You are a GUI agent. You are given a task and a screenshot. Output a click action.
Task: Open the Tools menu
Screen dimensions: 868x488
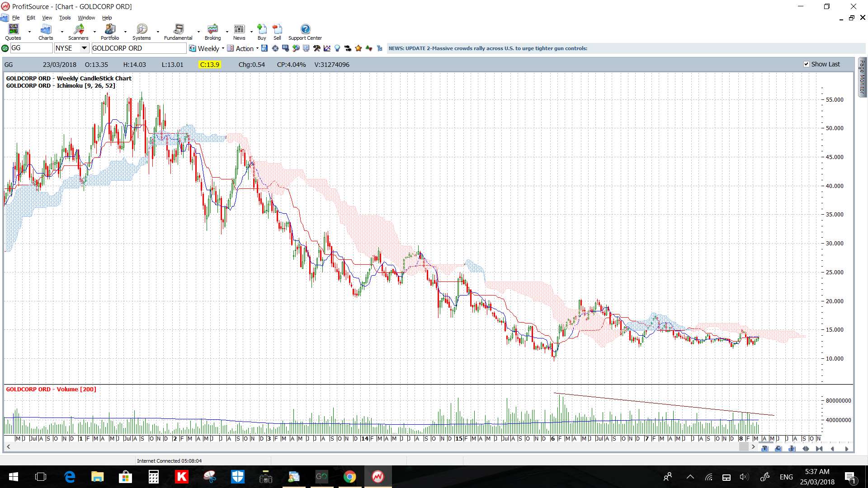[65, 18]
